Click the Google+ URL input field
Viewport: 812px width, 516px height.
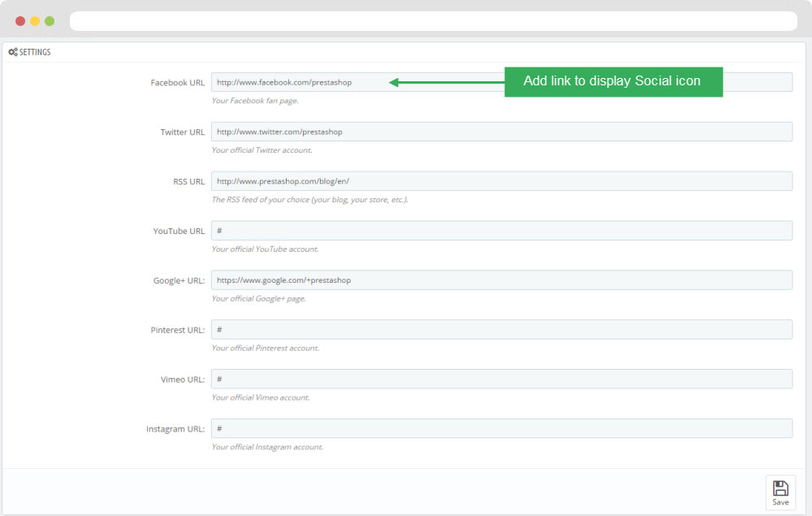pyautogui.click(x=501, y=280)
